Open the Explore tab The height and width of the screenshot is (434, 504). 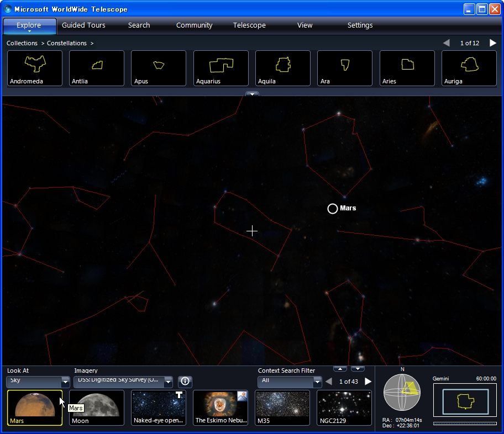click(x=29, y=25)
